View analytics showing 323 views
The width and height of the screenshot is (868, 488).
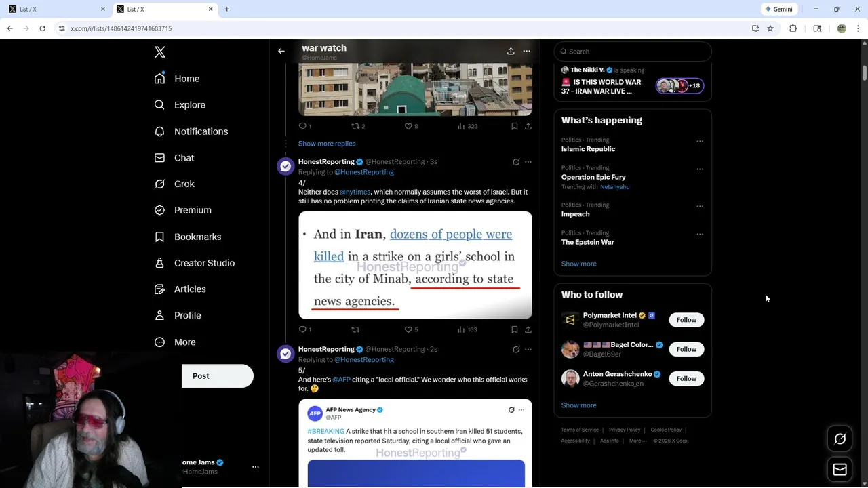coord(467,126)
